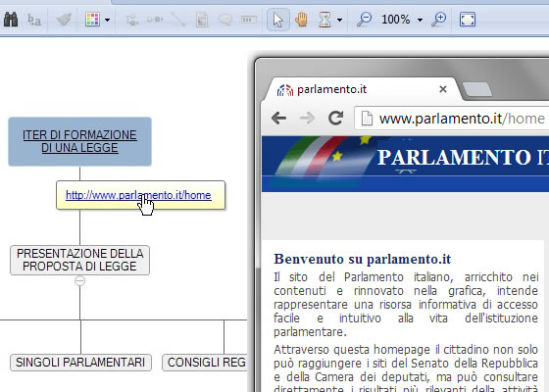This screenshot has height=392, width=549.
Task: Open the color palette grid icon
Action: point(92,20)
